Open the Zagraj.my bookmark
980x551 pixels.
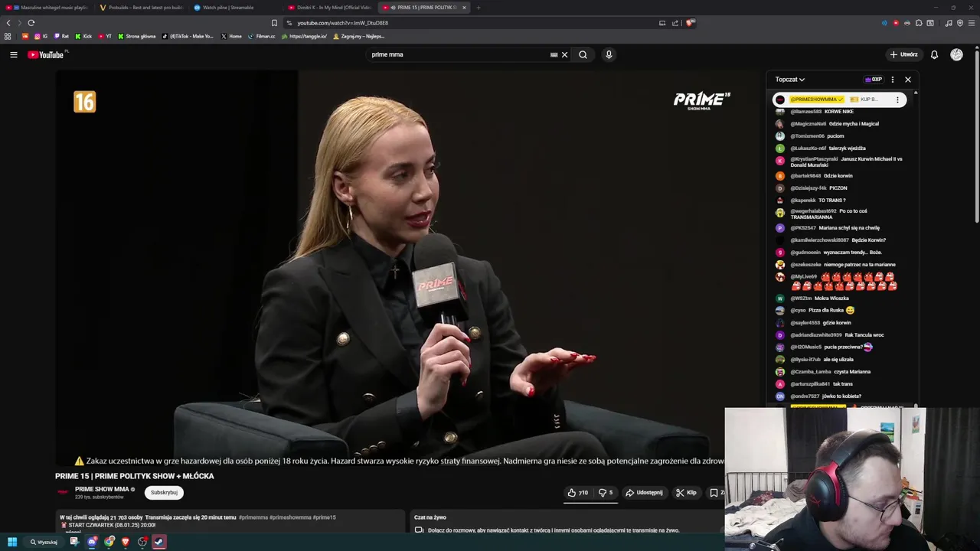pos(358,36)
